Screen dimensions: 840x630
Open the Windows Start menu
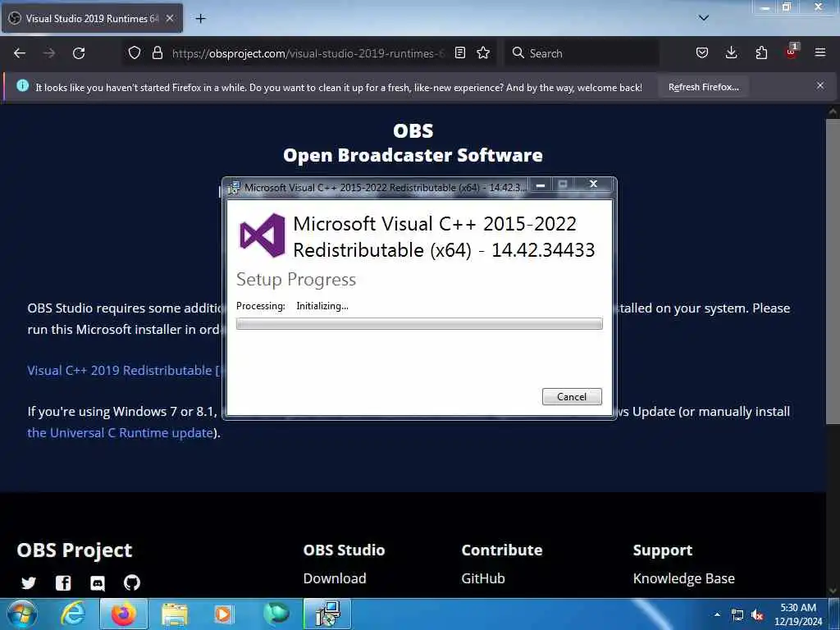[x=21, y=614]
